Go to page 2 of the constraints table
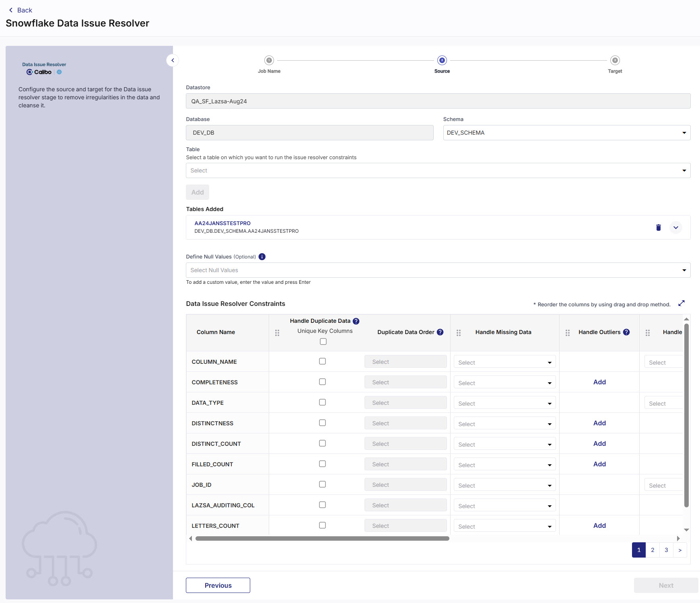Screen dimensions: 700x603 653,550
